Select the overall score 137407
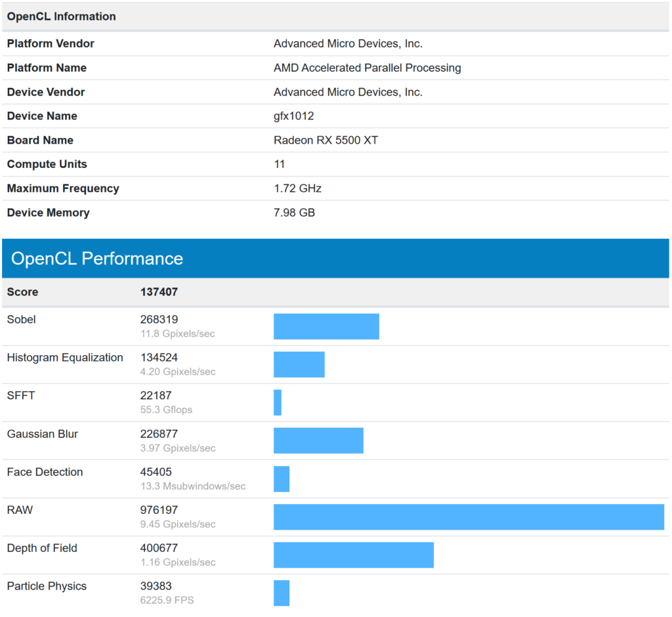672x617 pixels. tap(159, 292)
